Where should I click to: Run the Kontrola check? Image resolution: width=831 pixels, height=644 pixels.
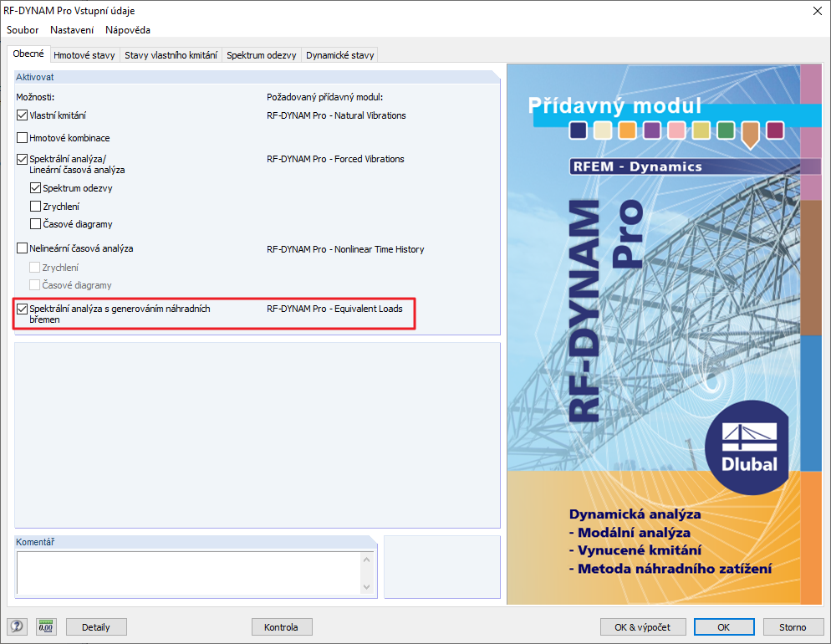[x=281, y=626]
